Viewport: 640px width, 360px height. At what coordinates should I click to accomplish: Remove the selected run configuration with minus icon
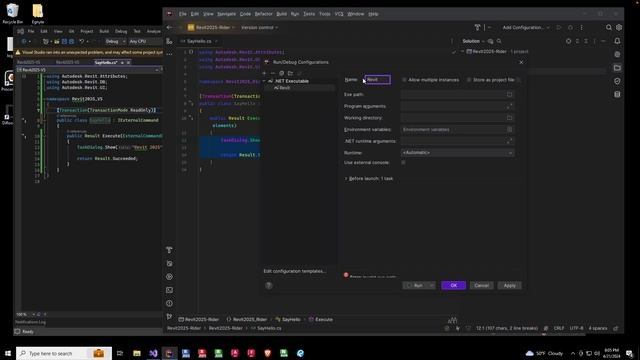(273, 73)
